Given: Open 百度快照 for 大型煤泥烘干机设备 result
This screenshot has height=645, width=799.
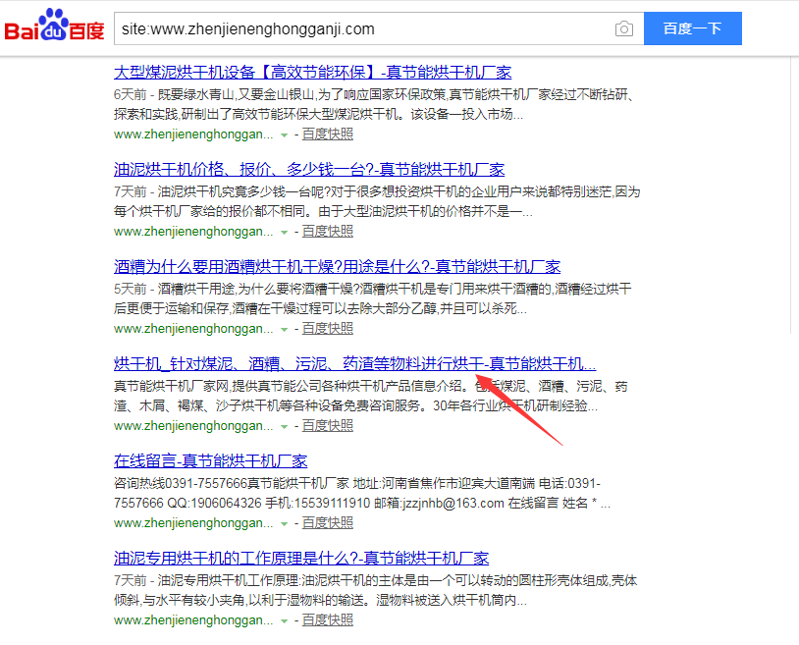Looking at the screenshot, I should pyautogui.click(x=327, y=135).
